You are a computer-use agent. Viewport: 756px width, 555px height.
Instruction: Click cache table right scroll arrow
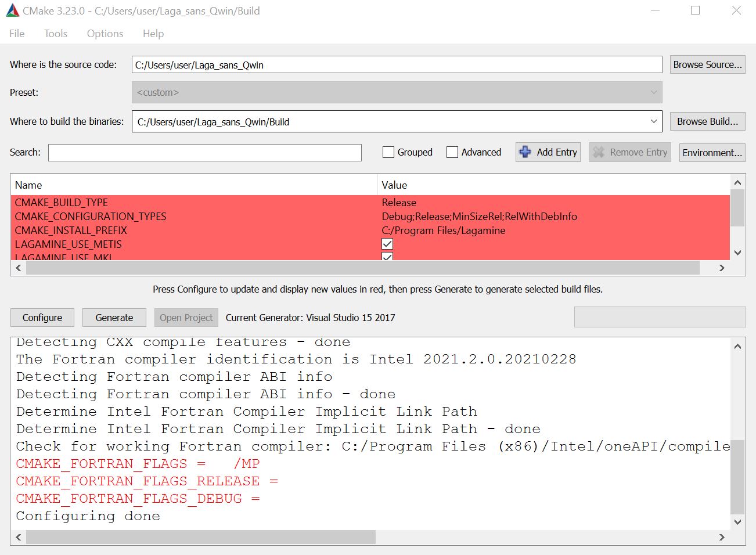coord(722,268)
